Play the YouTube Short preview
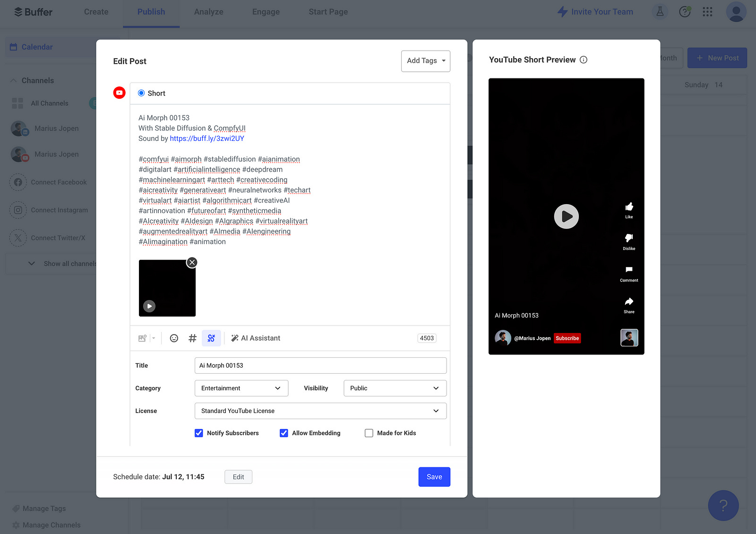This screenshot has width=756, height=534. 566,216
